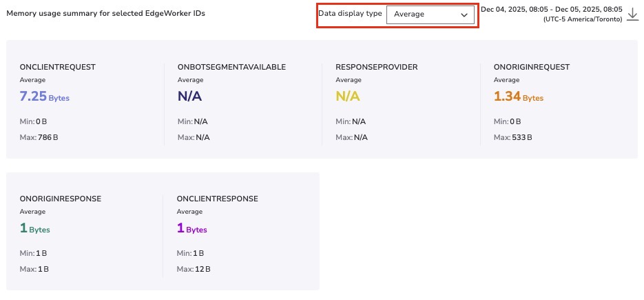644x300 pixels.
Task: Click the 7.25 Bytes average value
Action: click(45, 97)
